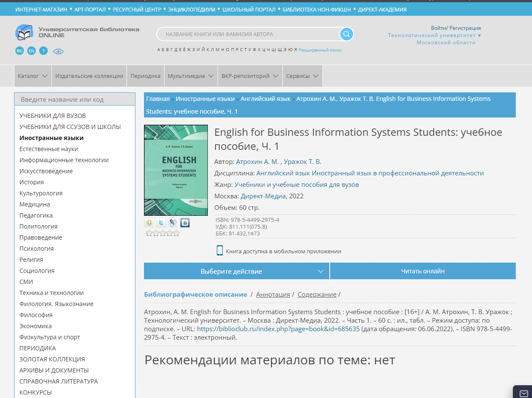The image size is (532, 398).
Task: Switch to the Аннотация tab
Action: tap(273, 295)
